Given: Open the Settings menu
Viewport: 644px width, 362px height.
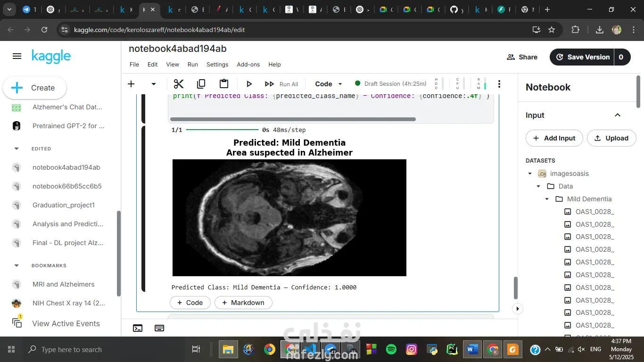Looking at the screenshot, I should (x=217, y=65).
